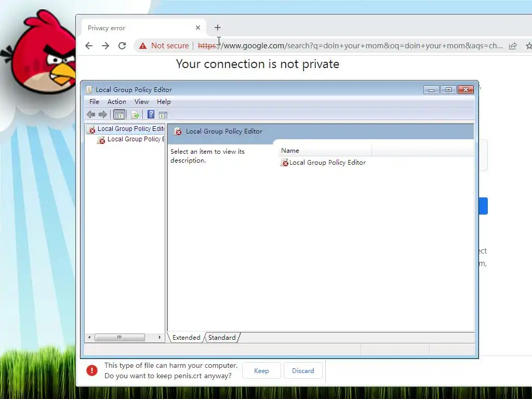The width and height of the screenshot is (532, 399).
Task: Switch to the Extended tab
Action: click(x=187, y=338)
